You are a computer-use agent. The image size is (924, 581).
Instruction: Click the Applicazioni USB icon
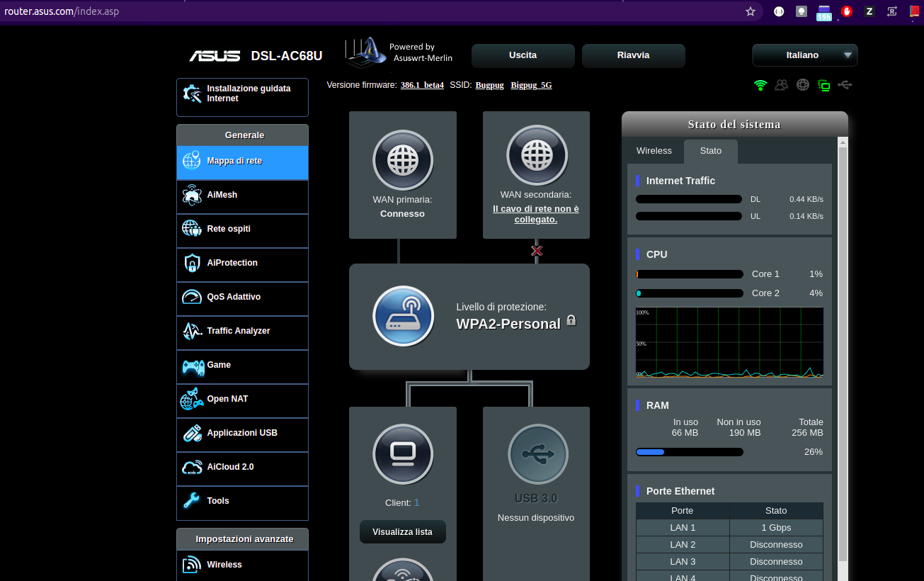[x=192, y=433]
